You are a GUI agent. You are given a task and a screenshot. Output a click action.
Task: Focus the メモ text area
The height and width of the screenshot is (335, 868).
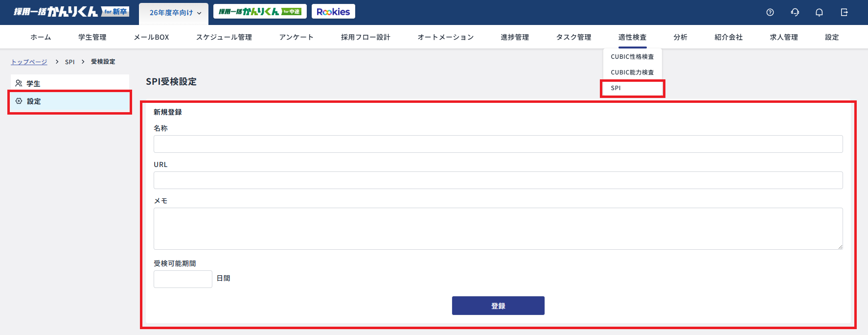coord(498,229)
